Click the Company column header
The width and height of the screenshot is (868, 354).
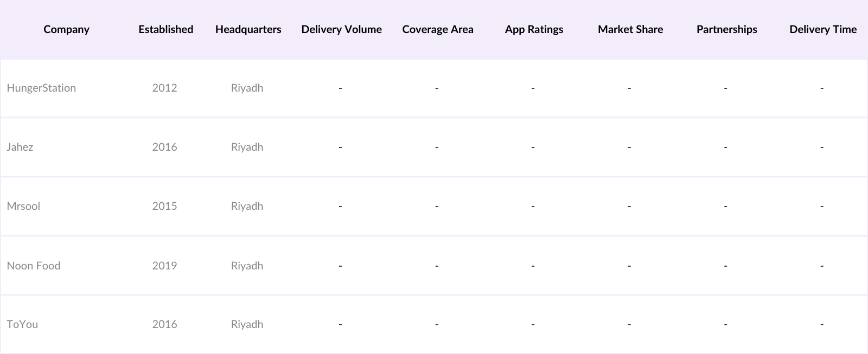coord(66,29)
